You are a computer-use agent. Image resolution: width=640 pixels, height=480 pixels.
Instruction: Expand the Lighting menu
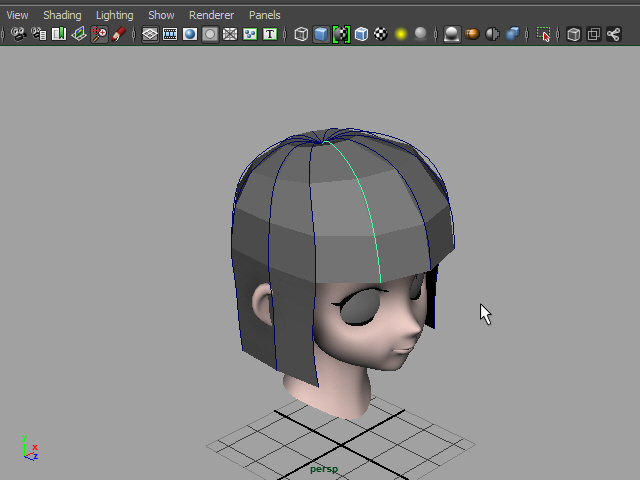click(x=114, y=15)
